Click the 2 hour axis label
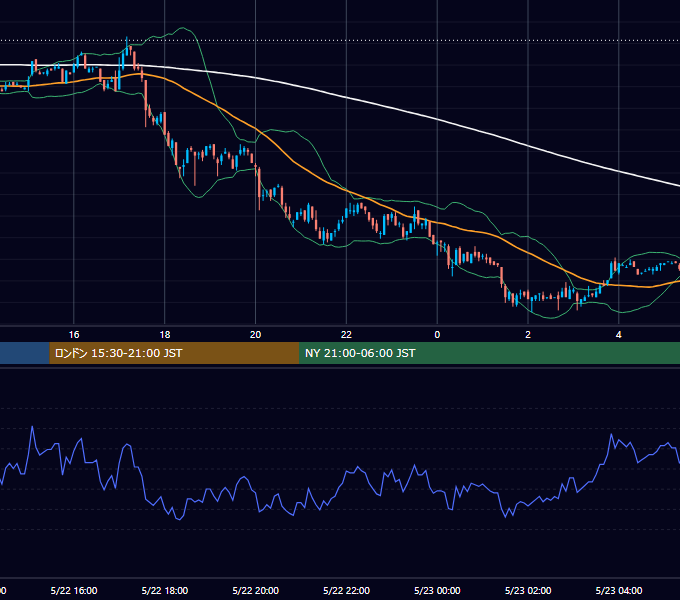The image size is (680, 600). tap(528, 335)
